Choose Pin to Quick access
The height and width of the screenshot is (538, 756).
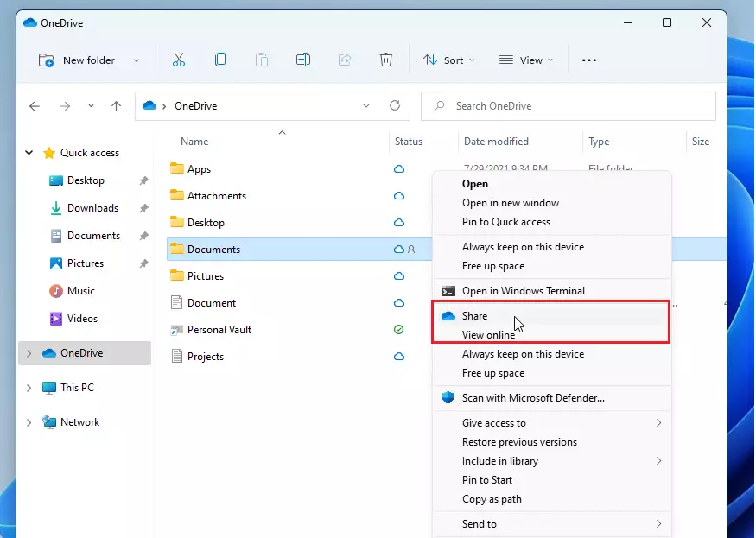(x=552, y=222)
